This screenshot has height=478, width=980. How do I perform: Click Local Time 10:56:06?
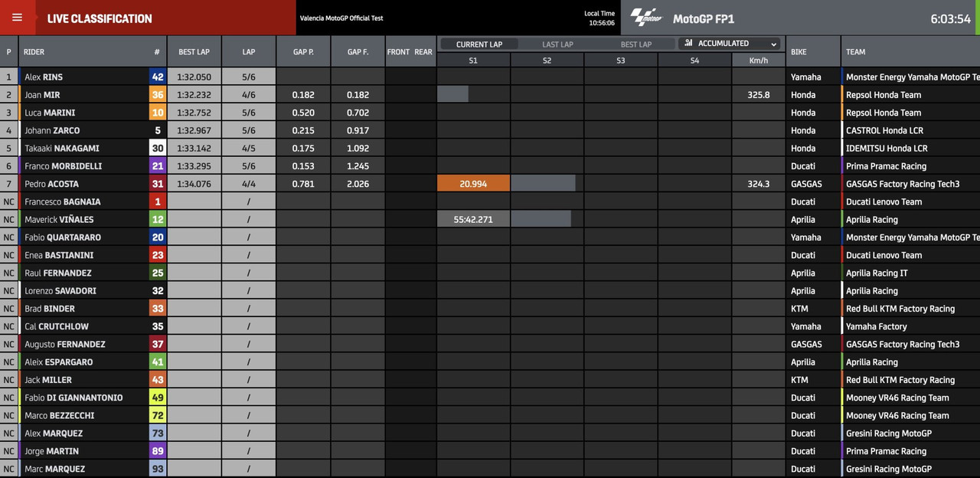600,23
